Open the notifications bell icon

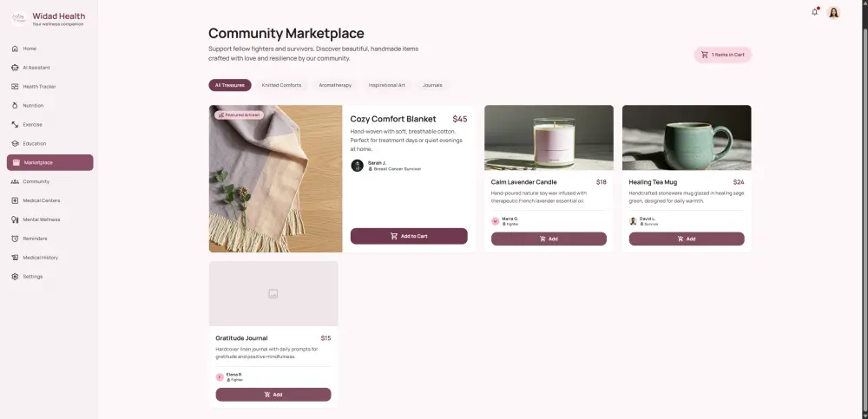pyautogui.click(x=814, y=12)
